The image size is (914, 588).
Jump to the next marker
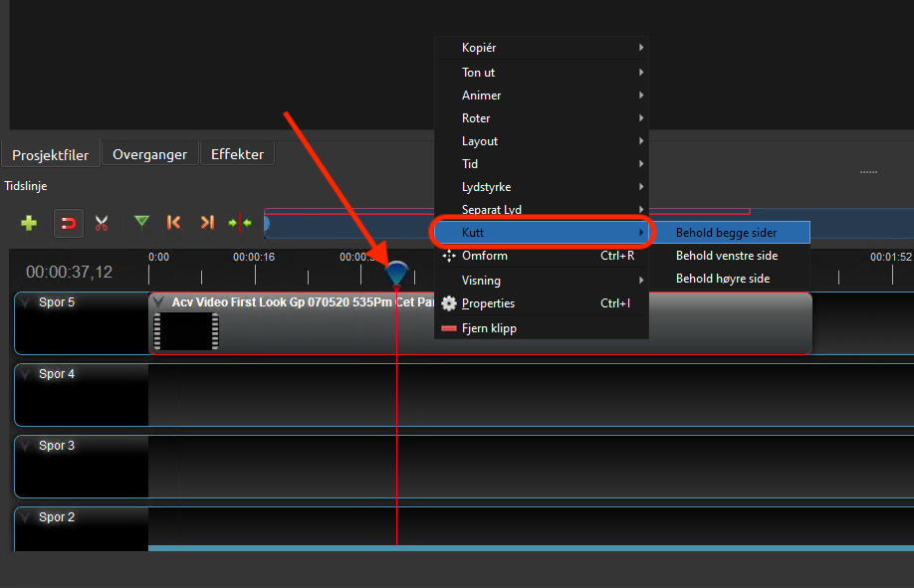pos(207,223)
